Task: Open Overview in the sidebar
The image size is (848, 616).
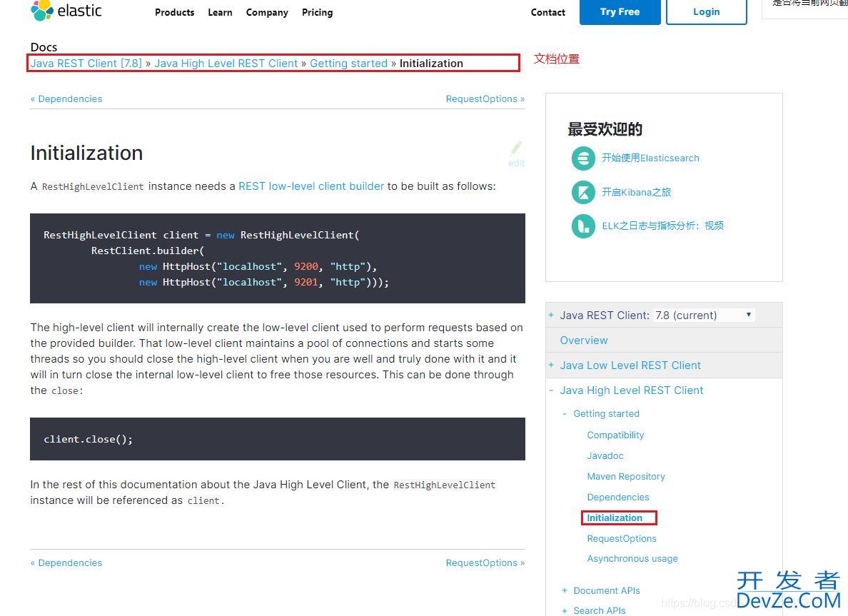Action: click(x=584, y=340)
